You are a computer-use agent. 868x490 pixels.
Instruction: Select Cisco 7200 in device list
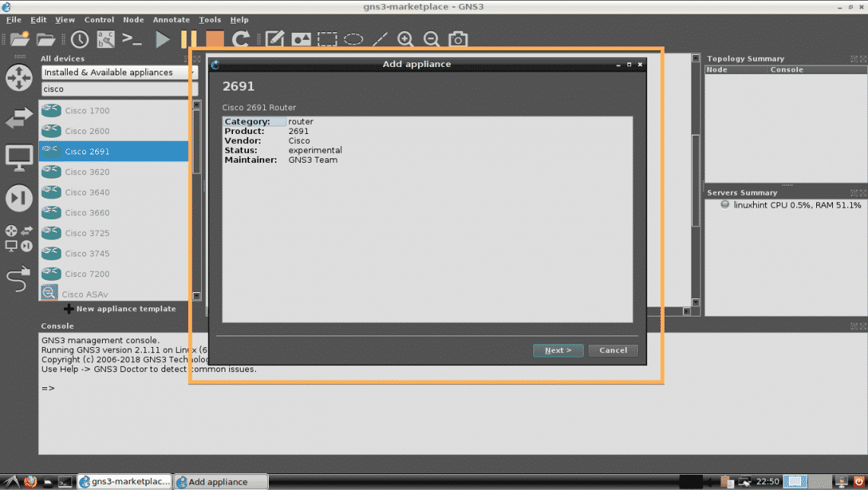click(x=113, y=275)
